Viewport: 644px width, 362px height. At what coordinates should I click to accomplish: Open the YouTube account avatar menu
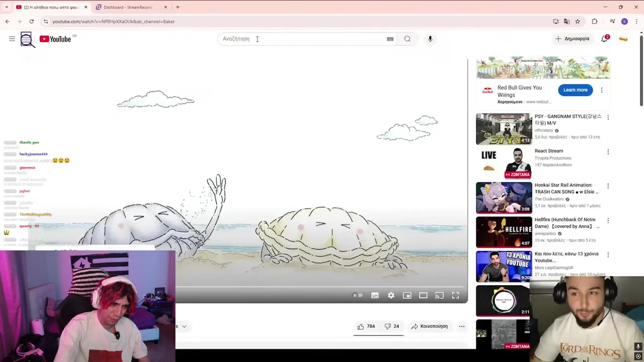623,39
